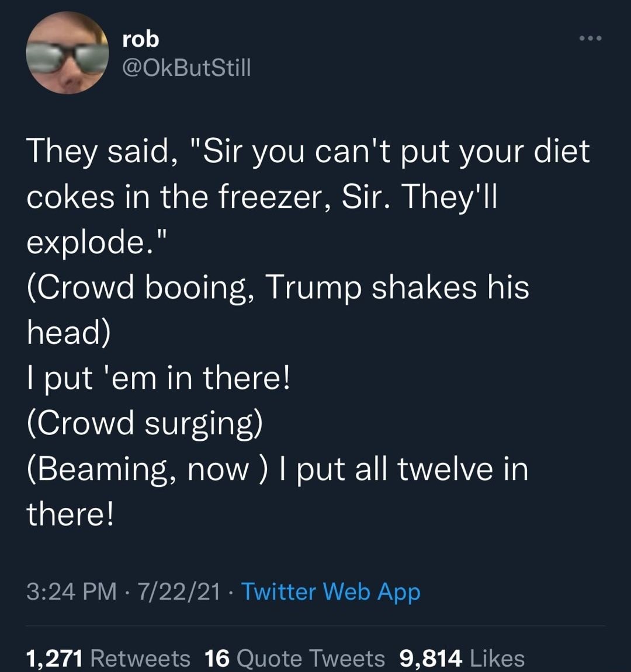View the 1,271 Retweets list
This screenshot has height=672, width=631.
coord(109,659)
